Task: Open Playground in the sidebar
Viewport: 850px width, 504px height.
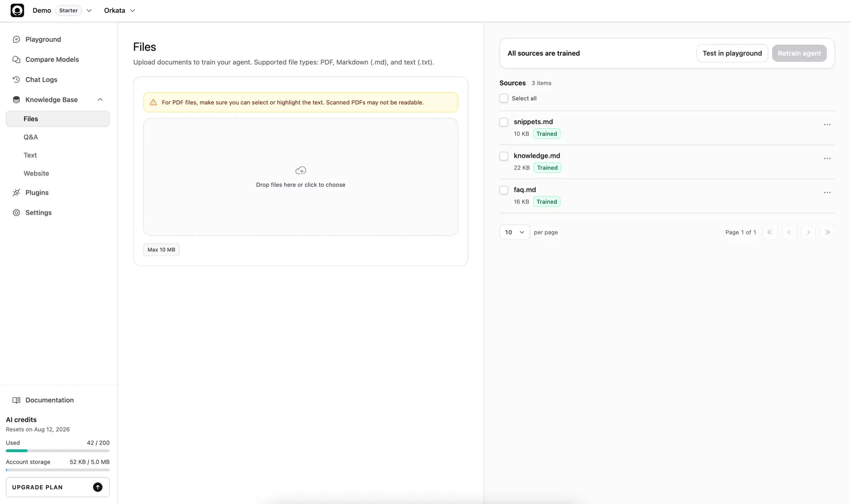Action: (x=58, y=39)
